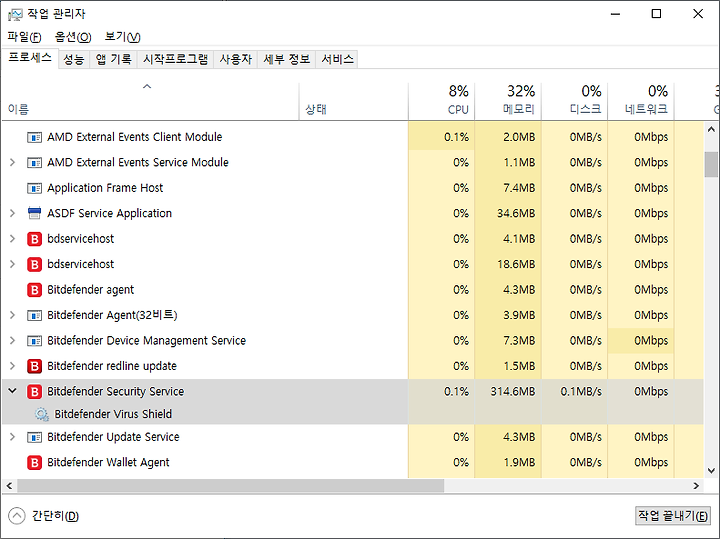This screenshot has height=539, width=720.
Task: Click the Bitdefender Security Service B icon
Action: [x=34, y=392]
